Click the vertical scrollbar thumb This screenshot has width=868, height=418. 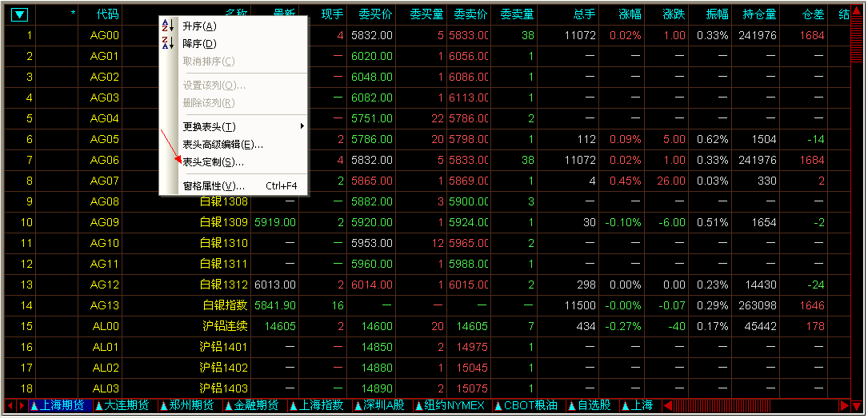pos(856,41)
